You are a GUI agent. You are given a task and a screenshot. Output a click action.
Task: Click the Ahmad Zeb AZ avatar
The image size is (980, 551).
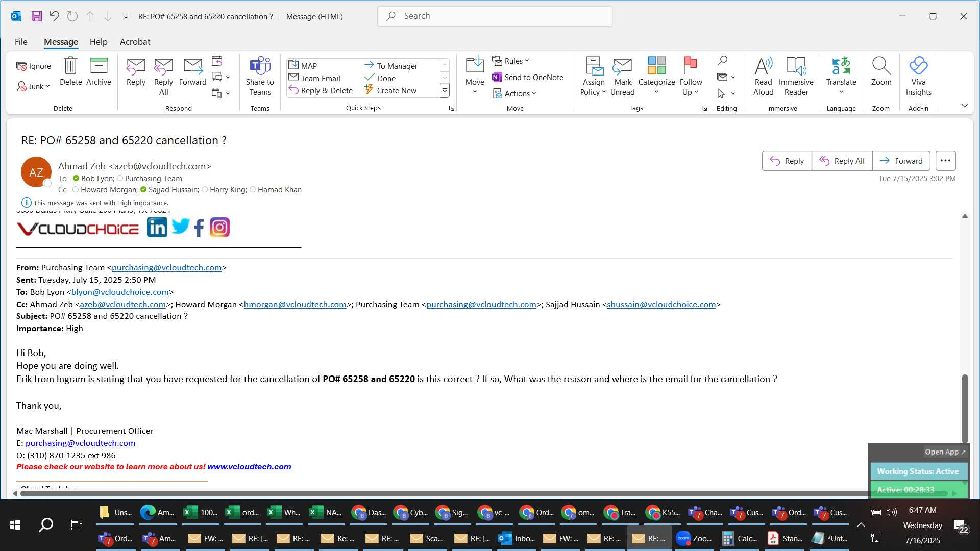36,172
